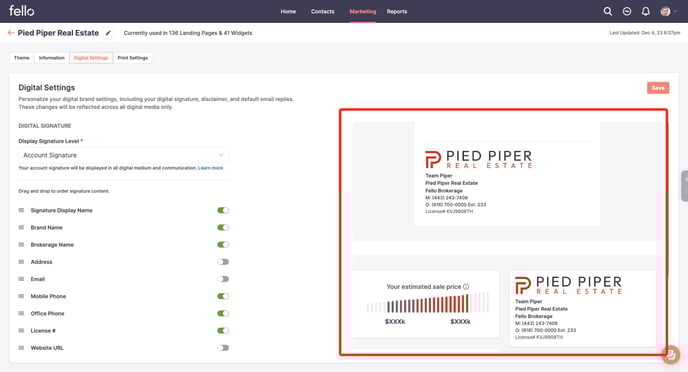688x372 pixels.
Task: Open the search icon in header
Action: pos(608,11)
